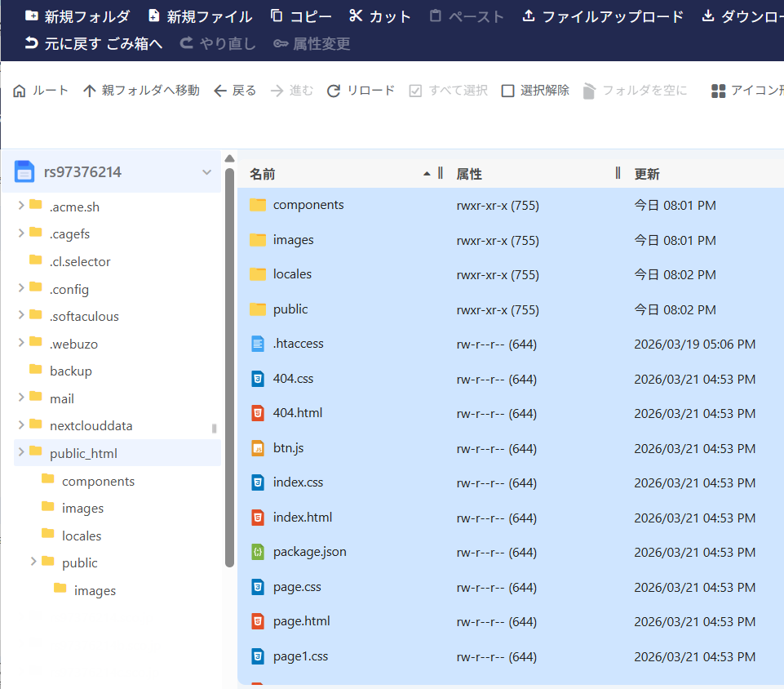Copy selected files with コピー icon
Viewport: 784px width, 689px height.
click(302, 15)
